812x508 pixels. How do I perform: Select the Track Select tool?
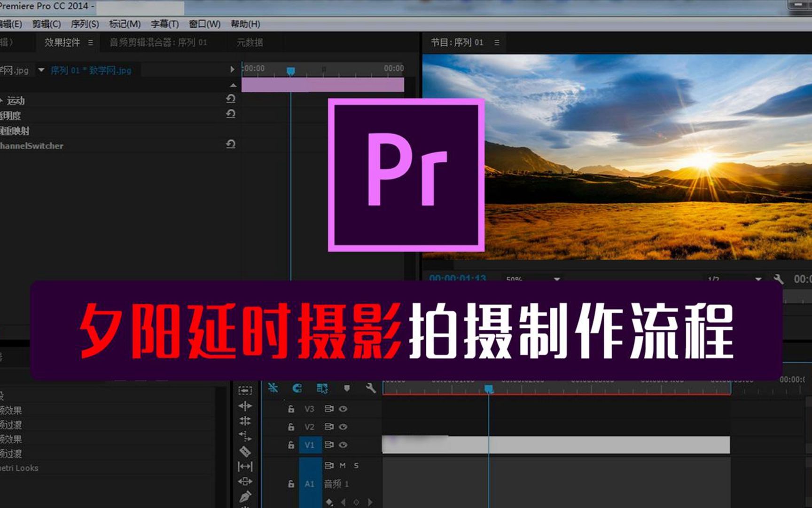245,390
